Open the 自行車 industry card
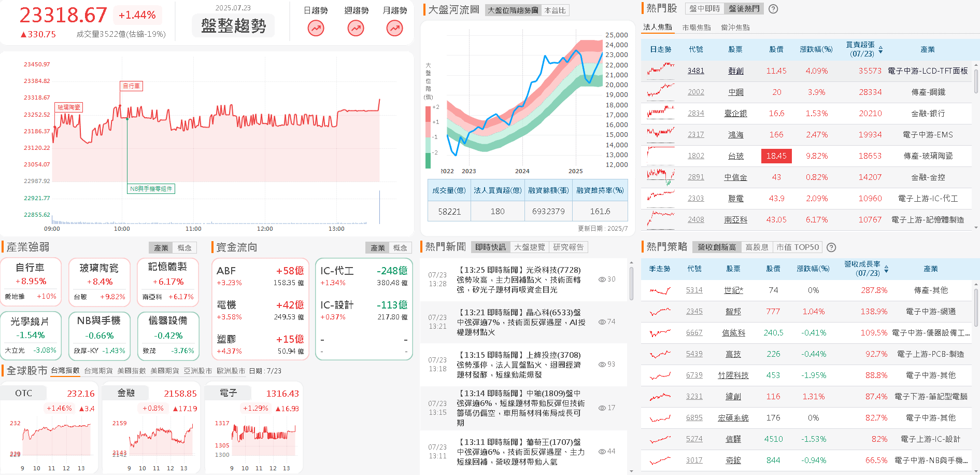The height and width of the screenshot is (475, 980). (x=31, y=282)
